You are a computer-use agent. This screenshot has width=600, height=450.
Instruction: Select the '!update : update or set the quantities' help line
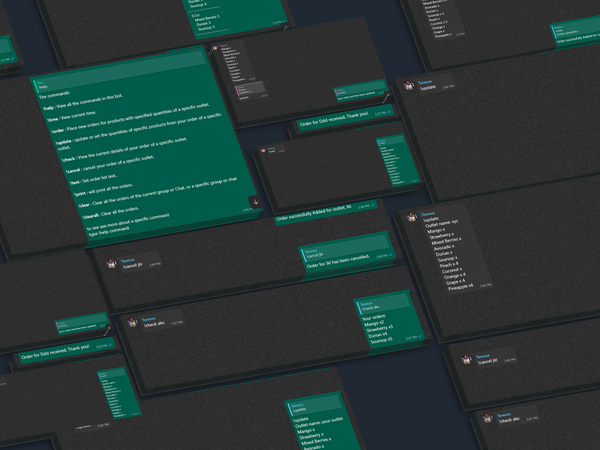pos(139,131)
